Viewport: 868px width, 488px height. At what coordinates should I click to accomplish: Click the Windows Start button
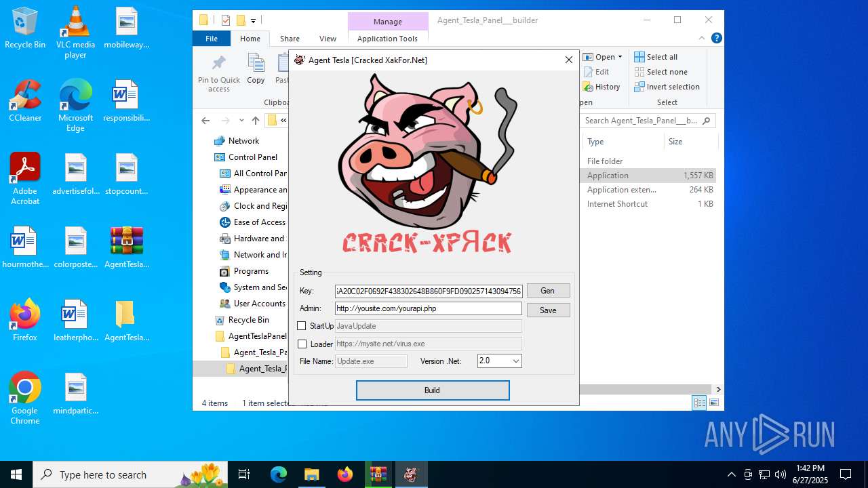coord(16,474)
